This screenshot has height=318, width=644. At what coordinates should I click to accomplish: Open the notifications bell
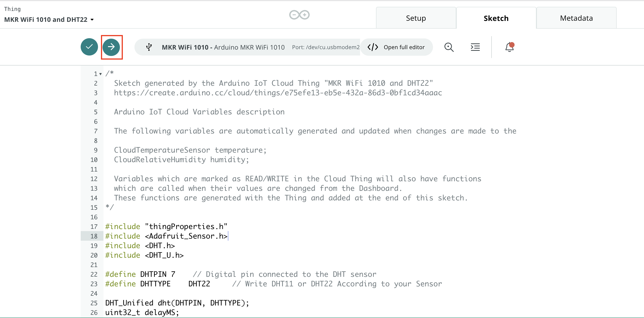tap(509, 47)
